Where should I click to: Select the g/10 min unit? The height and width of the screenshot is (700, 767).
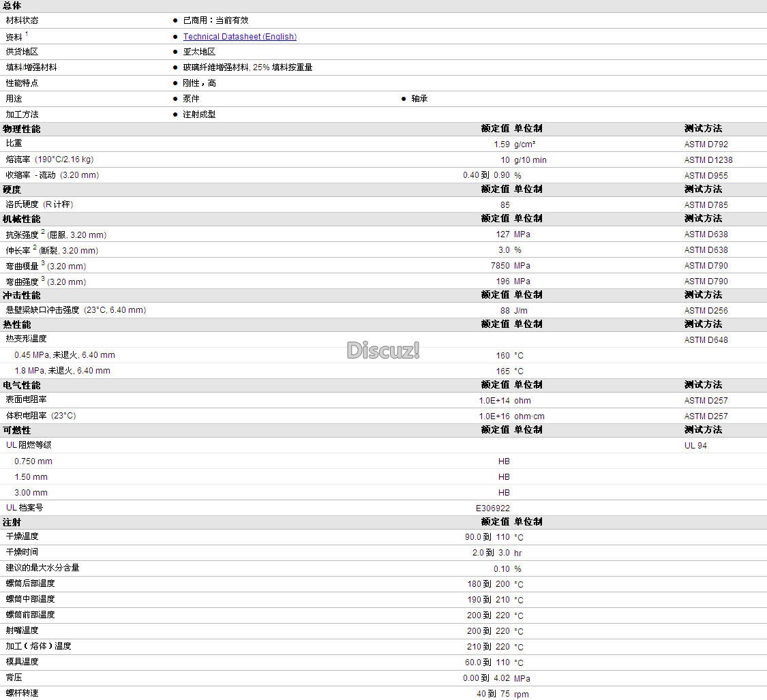[530, 160]
